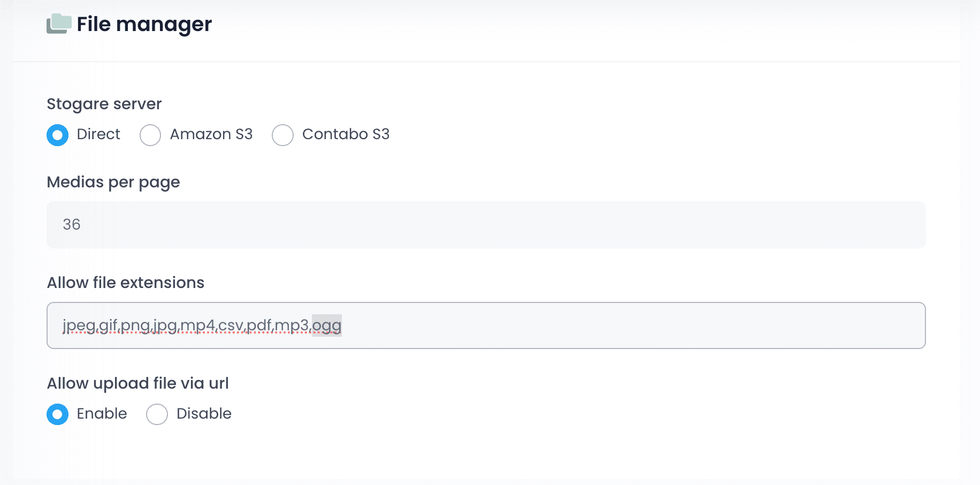The height and width of the screenshot is (485, 980).
Task: Click the 'Disable' label text
Action: (204, 413)
